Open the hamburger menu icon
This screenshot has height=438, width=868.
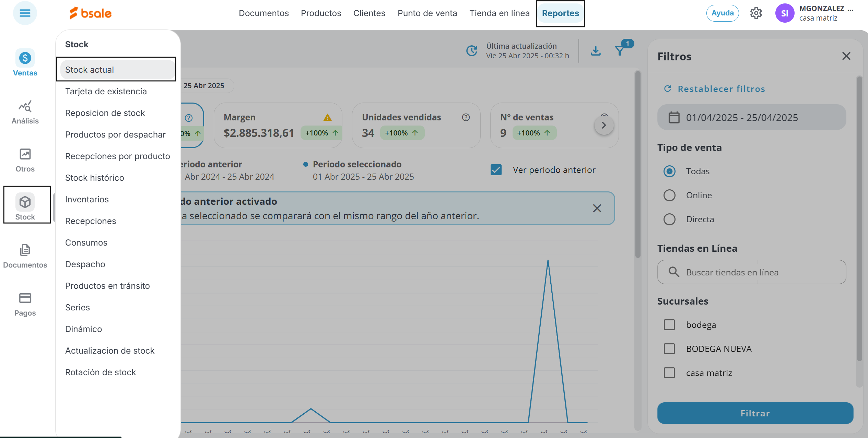pyautogui.click(x=25, y=13)
